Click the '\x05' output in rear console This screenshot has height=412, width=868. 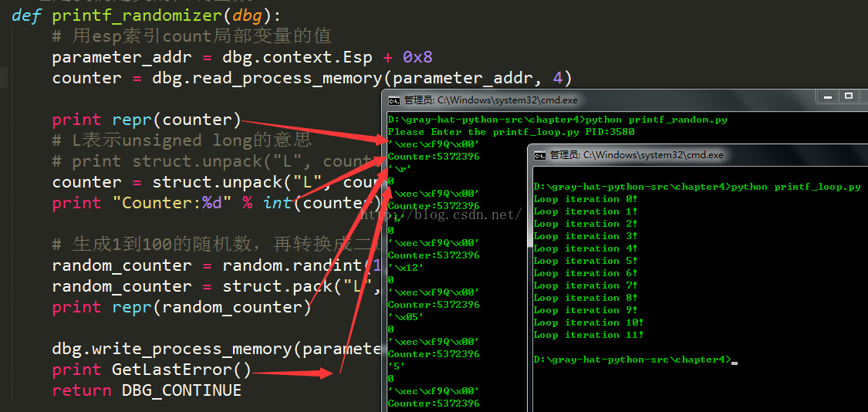click(406, 317)
